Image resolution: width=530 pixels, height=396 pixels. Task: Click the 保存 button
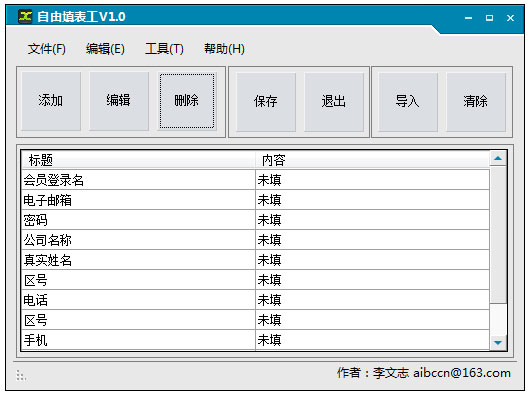266,101
